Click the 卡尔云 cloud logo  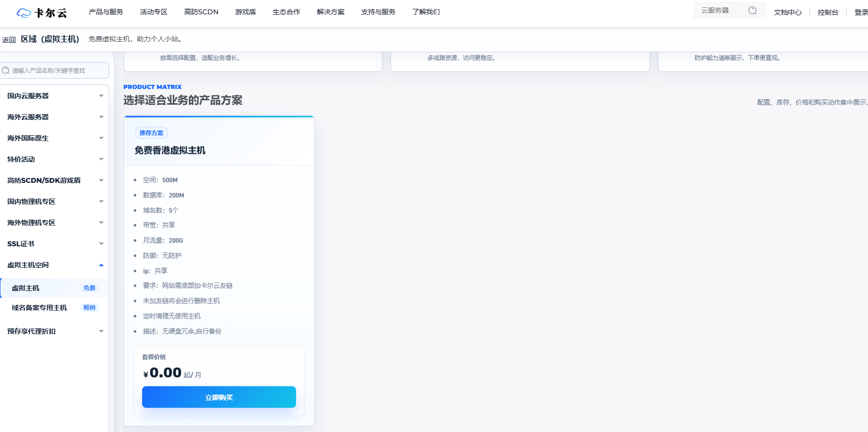pos(41,13)
